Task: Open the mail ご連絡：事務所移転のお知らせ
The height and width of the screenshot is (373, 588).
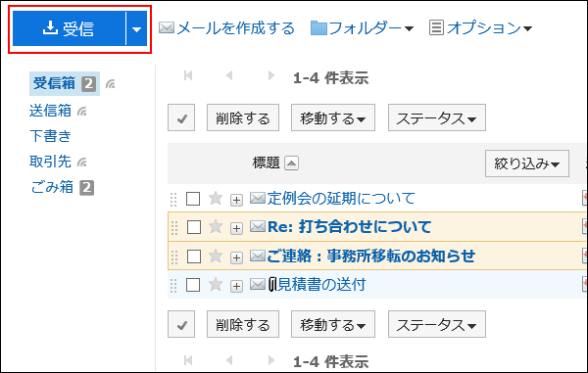Action: pyautogui.click(x=370, y=256)
